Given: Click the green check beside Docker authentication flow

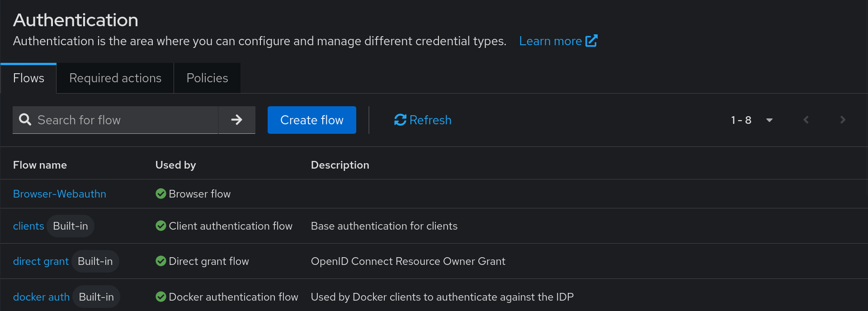Looking at the screenshot, I should pyautogui.click(x=160, y=297).
